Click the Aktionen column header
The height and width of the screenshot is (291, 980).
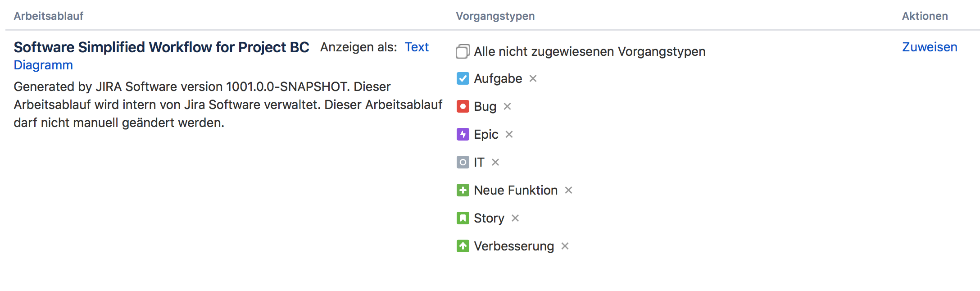click(925, 16)
